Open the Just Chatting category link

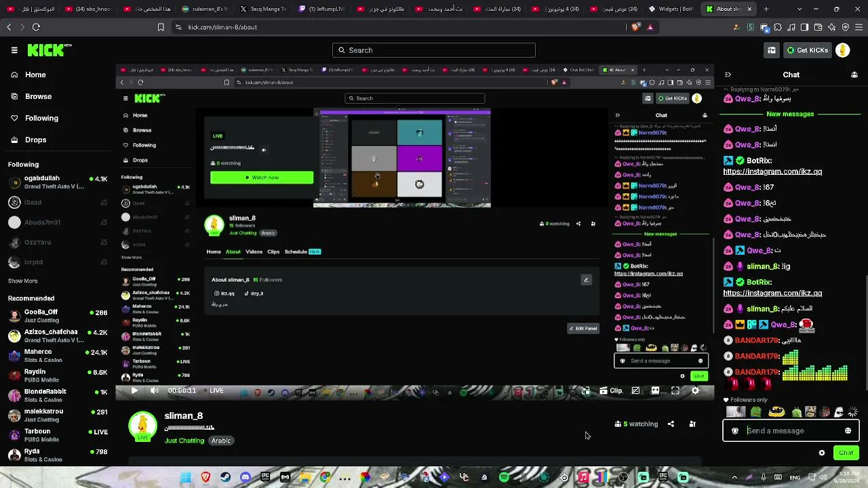184,441
